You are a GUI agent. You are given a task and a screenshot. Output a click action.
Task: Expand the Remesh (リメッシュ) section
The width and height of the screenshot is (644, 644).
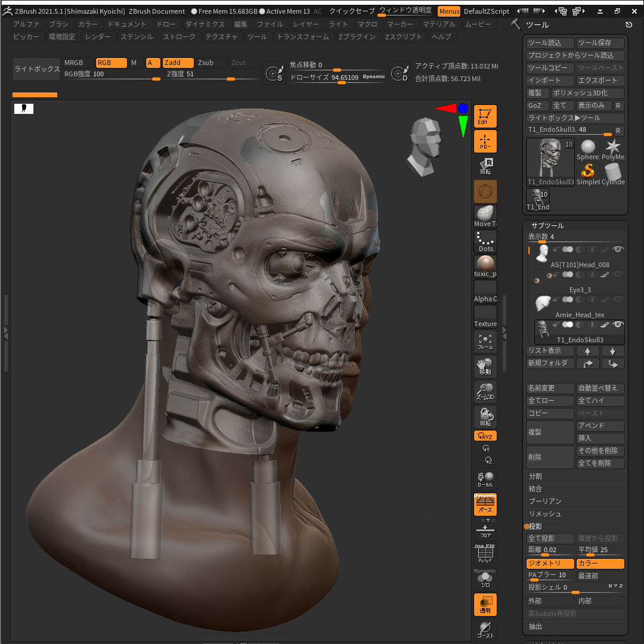[544, 514]
